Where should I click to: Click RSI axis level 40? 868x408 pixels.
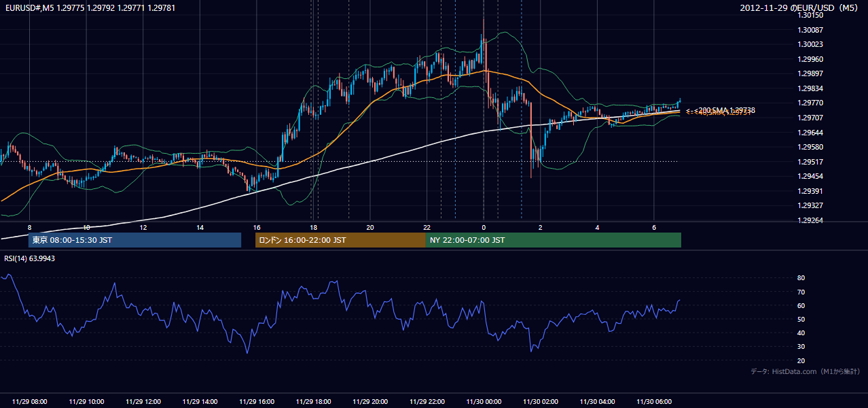(x=801, y=333)
